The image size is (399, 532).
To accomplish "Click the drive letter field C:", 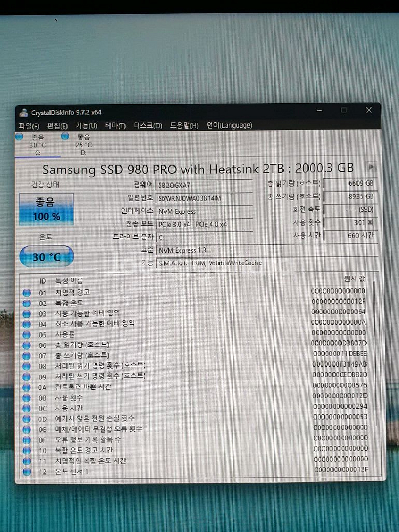I will (x=204, y=237).
